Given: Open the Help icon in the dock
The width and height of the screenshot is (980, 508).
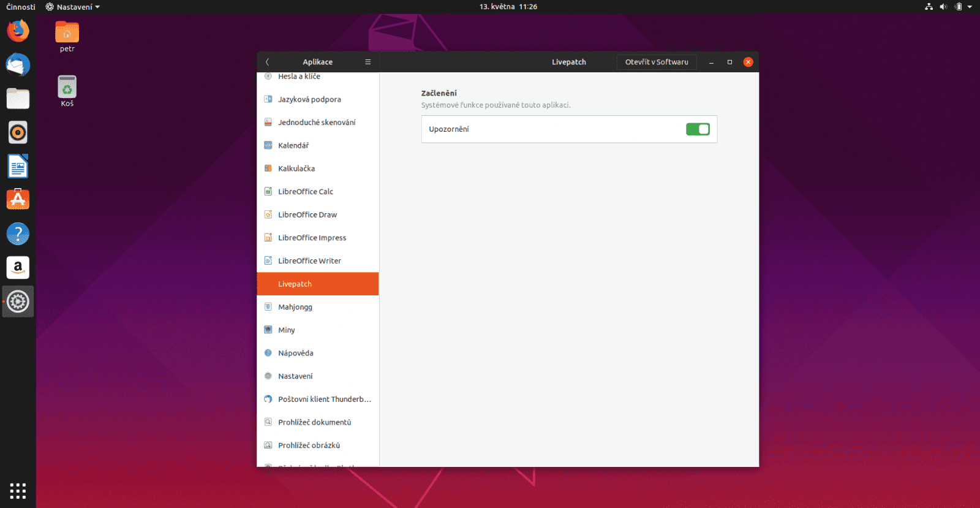Looking at the screenshot, I should tap(18, 233).
